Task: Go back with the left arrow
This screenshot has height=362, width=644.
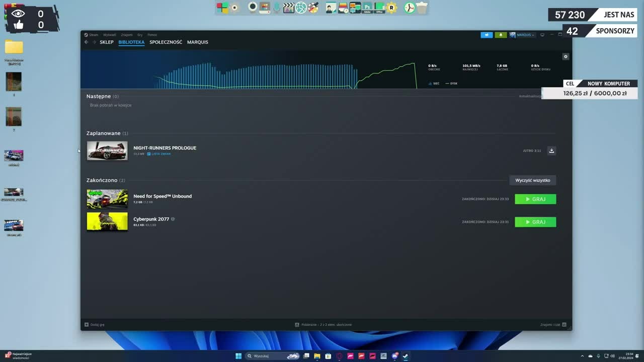Action: click(86, 42)
